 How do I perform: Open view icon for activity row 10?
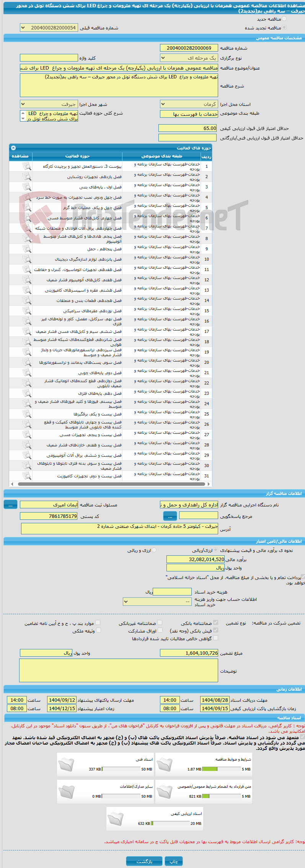[26, 259]
